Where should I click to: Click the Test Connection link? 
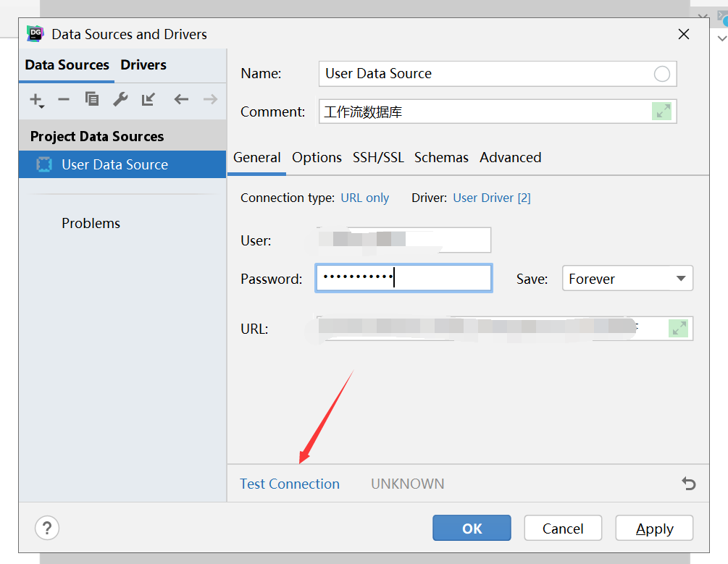click(x=290, y=484)
